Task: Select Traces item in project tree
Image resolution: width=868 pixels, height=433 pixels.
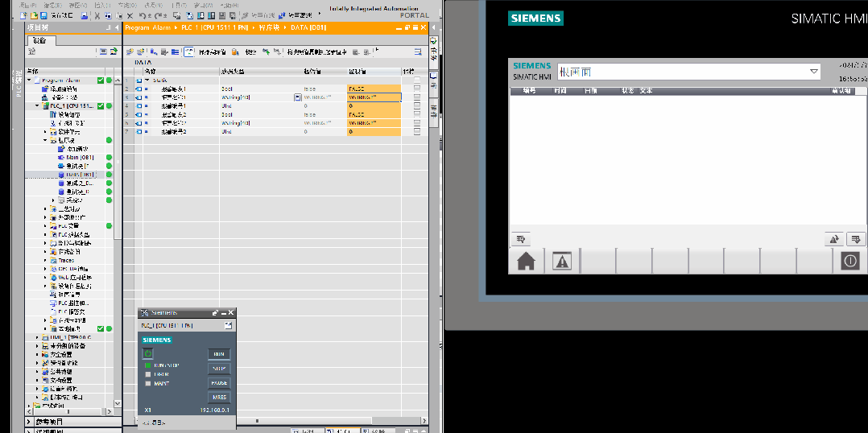Action: (66, 260)
